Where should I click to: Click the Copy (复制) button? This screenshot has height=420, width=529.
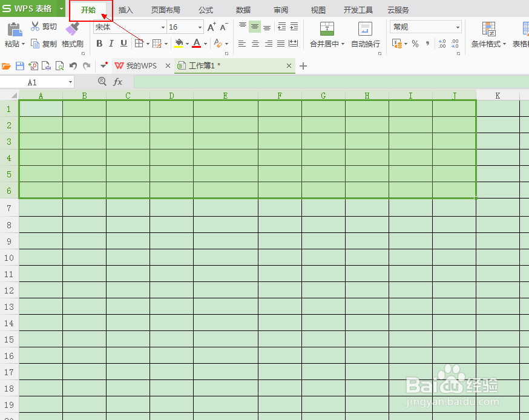point(44,44)
